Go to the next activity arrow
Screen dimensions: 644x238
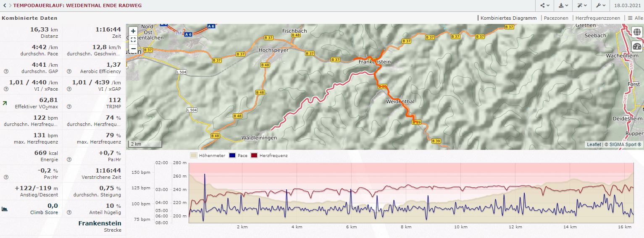pos(10,6)
